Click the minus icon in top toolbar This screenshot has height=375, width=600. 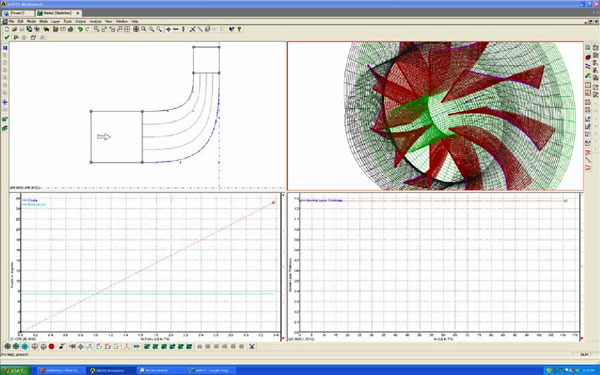176,29
